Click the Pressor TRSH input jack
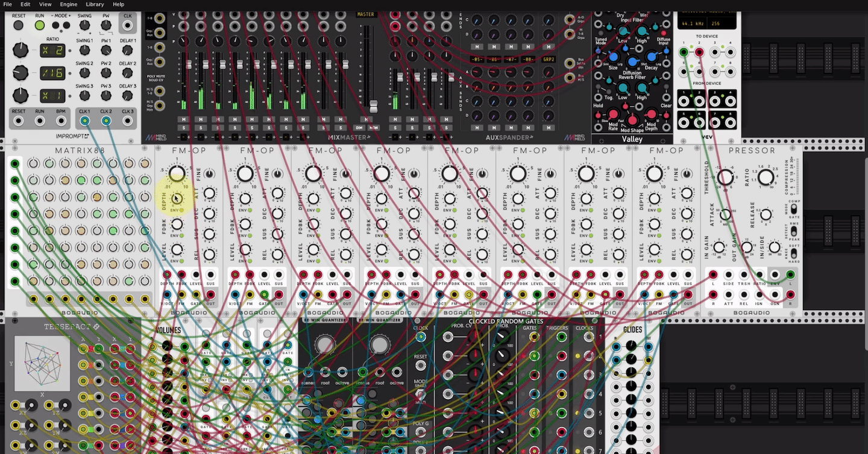The image size is (868, 454). (744, 275)
